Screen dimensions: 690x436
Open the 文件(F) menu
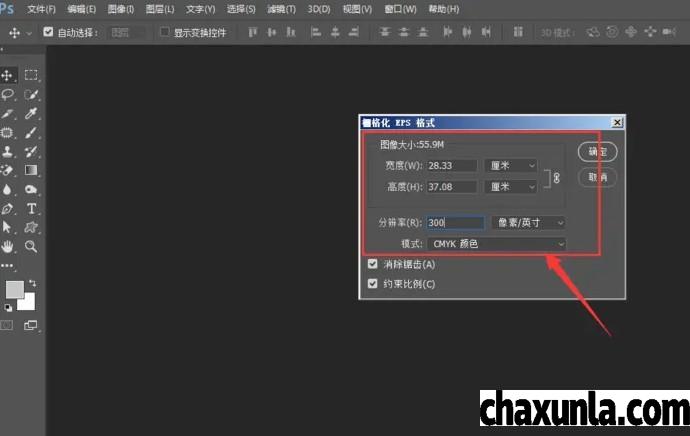pos(41,9)
